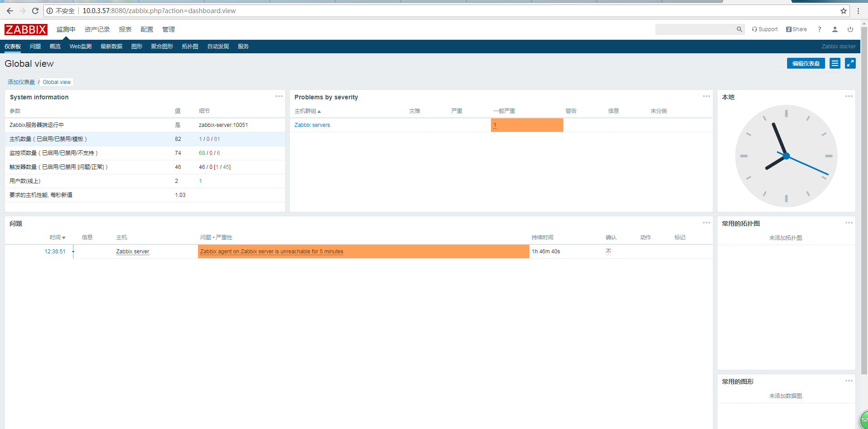Image resolution: width=868 pixels, height=429 pixels.
Task: Open 监测中 main menu
Action: coord(66,29)
